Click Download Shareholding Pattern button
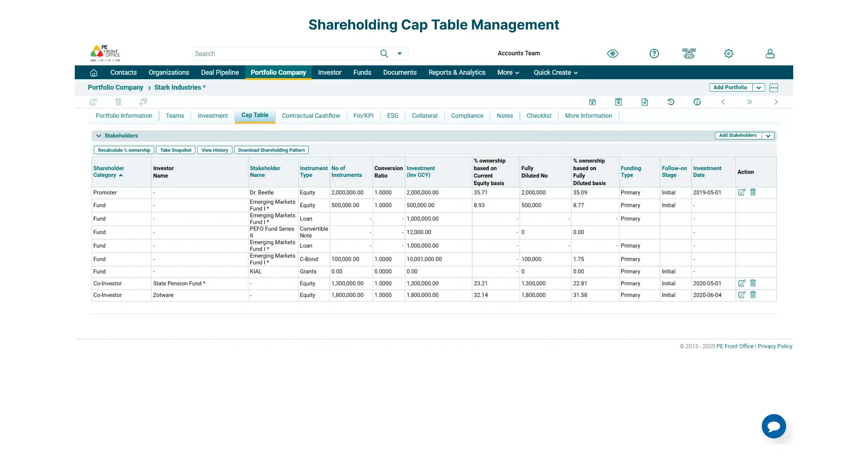868x456 pixels. (x=271, y=150)
